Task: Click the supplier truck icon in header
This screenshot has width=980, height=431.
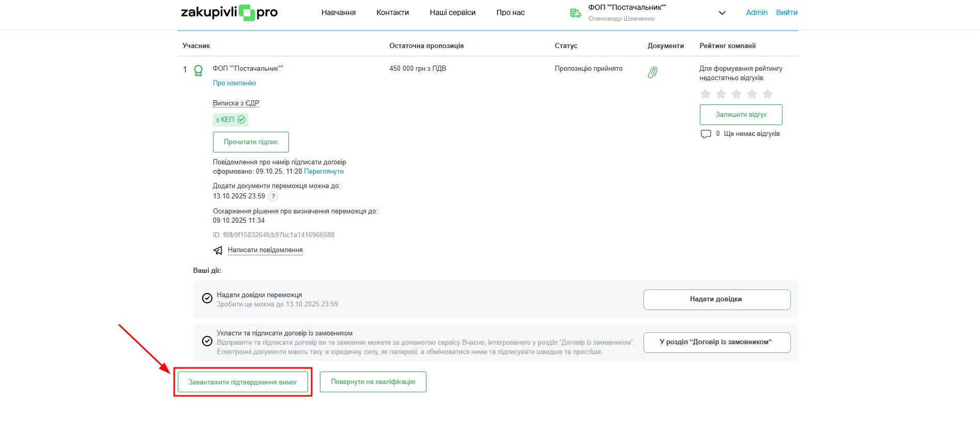Action: [x=575, y=13]
